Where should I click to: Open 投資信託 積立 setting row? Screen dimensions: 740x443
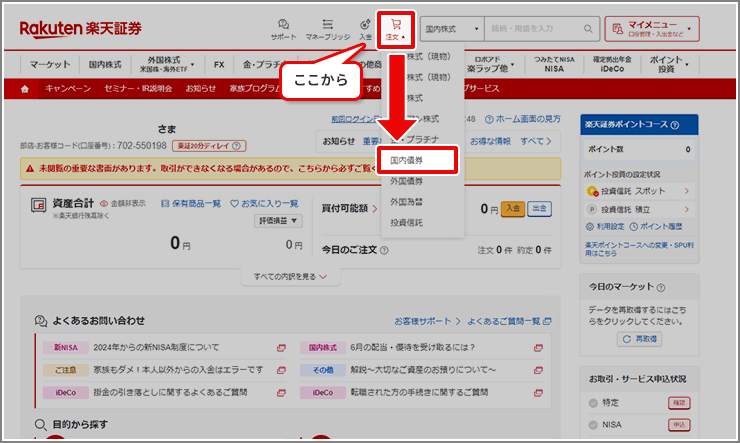[x=639, y=209]
